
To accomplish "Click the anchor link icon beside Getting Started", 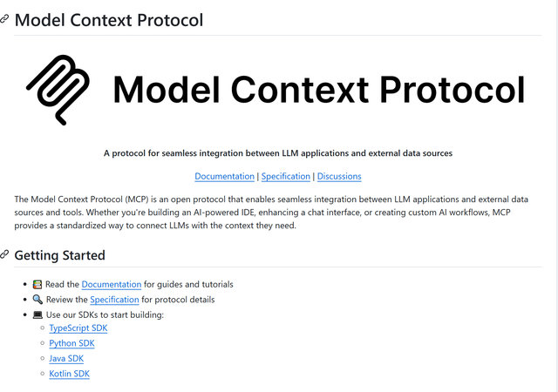I will [x=5, y=255].
